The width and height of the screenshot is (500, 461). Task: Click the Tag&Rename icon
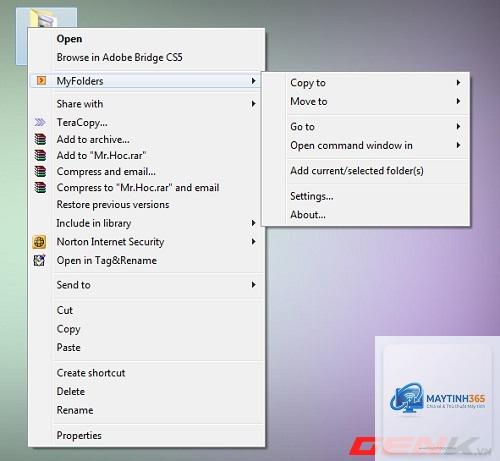click(39, 260)
